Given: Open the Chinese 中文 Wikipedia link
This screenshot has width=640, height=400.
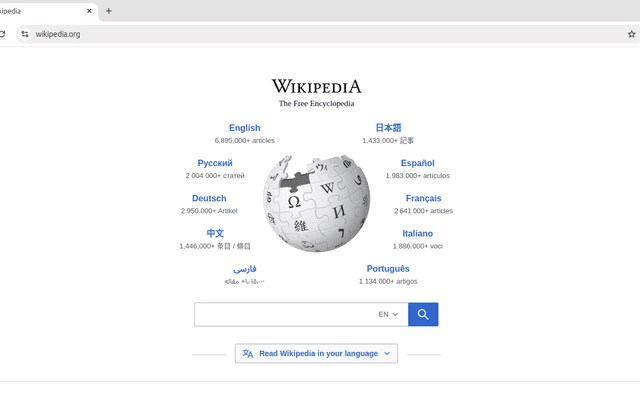Looking at the screenshot, I should coord(215,233).
